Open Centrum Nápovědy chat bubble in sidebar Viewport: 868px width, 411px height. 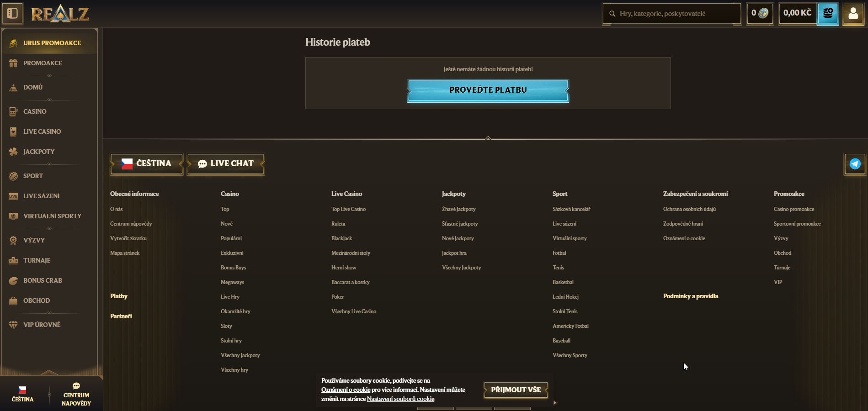(76, 386)
